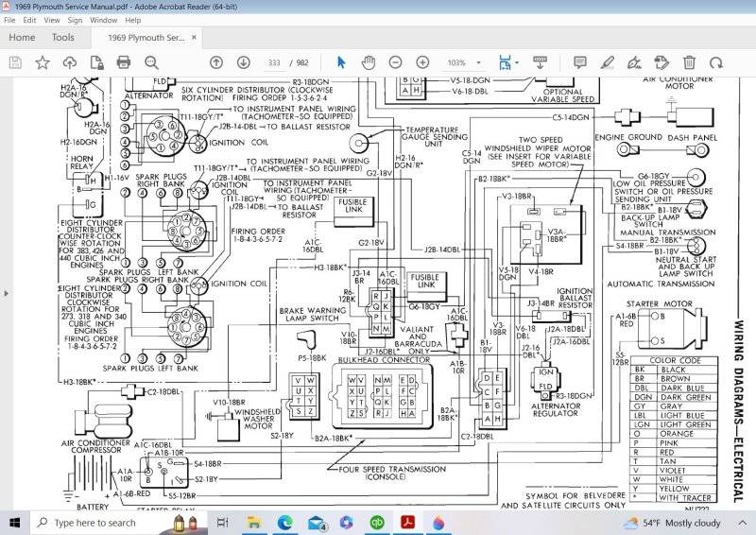Click the BULKHEAD CONNECTOR label in diagram
The image size is (756, 535).
coord(384,360)
